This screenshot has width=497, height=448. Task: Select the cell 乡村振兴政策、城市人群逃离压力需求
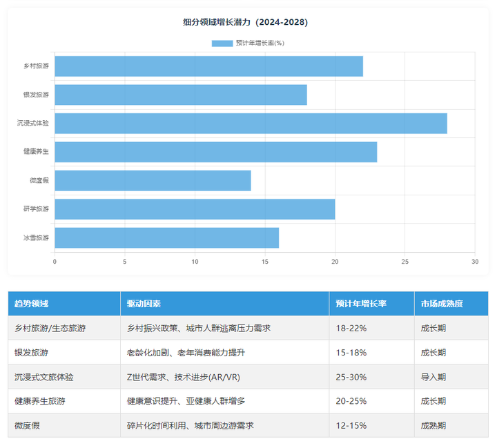(x=225, y=328)
